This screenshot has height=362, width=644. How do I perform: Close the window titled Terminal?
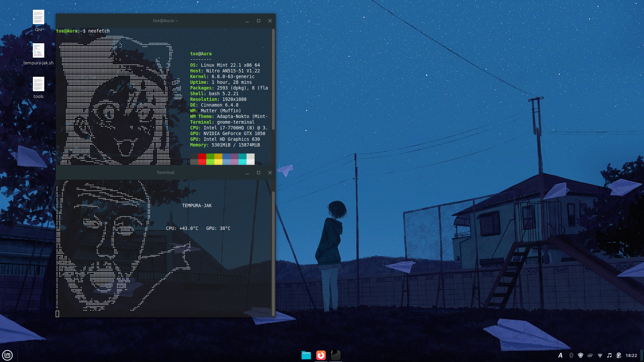[270, 173]
